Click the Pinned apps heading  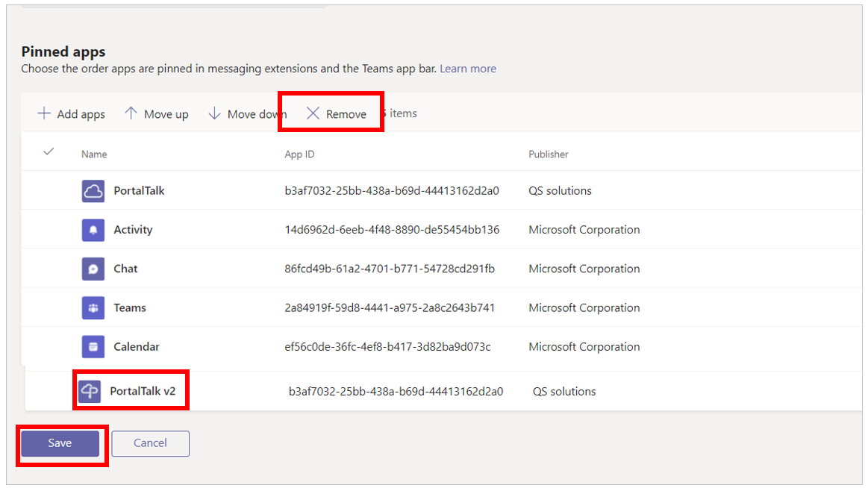tap(63, 51)
